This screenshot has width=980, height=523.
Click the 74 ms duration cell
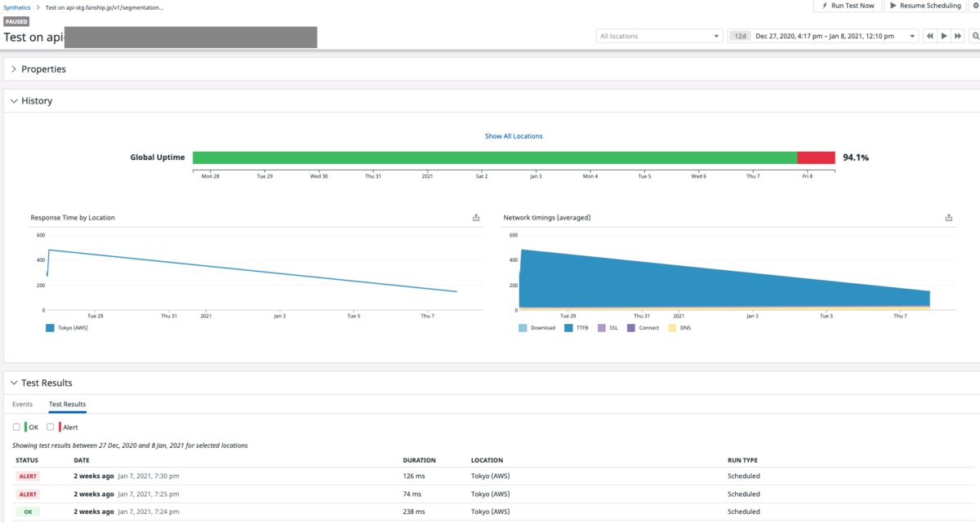pyautogui.click(x=411, y=494)
